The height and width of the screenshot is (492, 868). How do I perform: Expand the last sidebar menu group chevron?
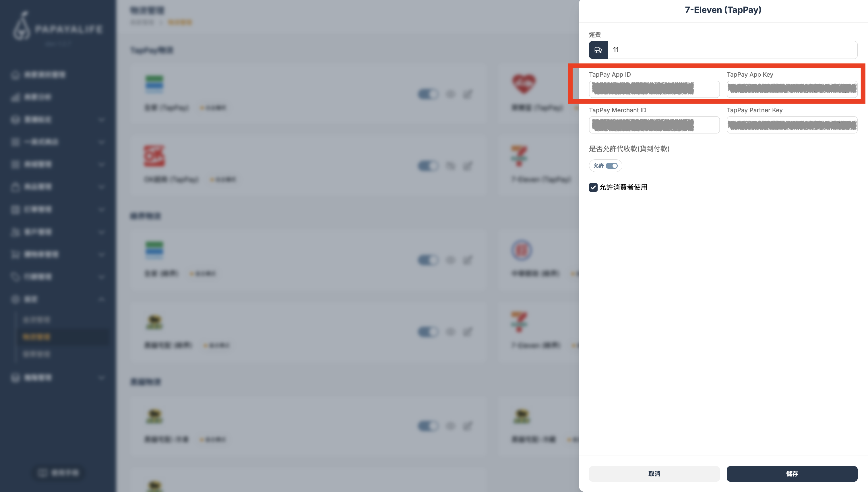pyautogui.click(x=101, y=378)
